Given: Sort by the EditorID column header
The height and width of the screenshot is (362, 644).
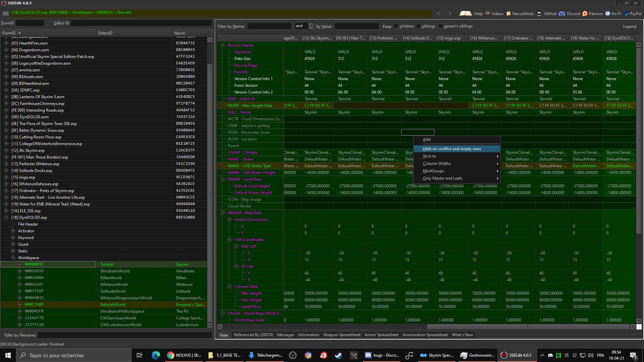Looking at the screenshot, I should (x=133, y=33).
